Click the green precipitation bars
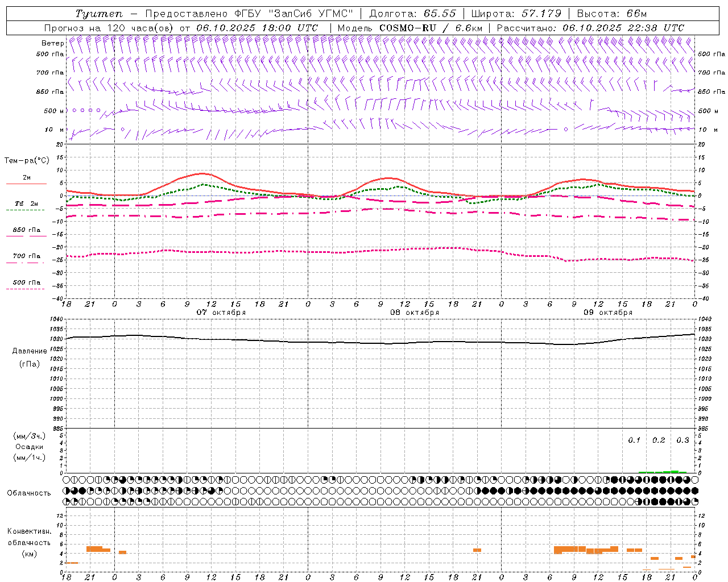 tap(663, 472)
